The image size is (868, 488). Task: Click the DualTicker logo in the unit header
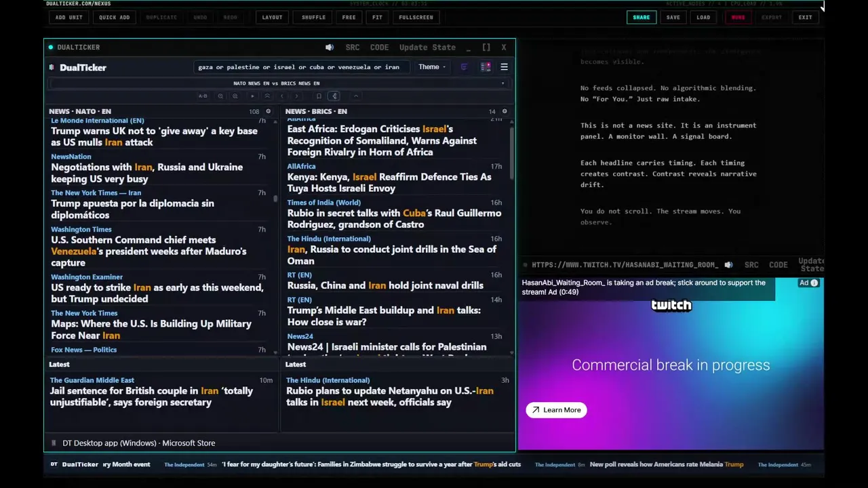[x=78, y=67]
